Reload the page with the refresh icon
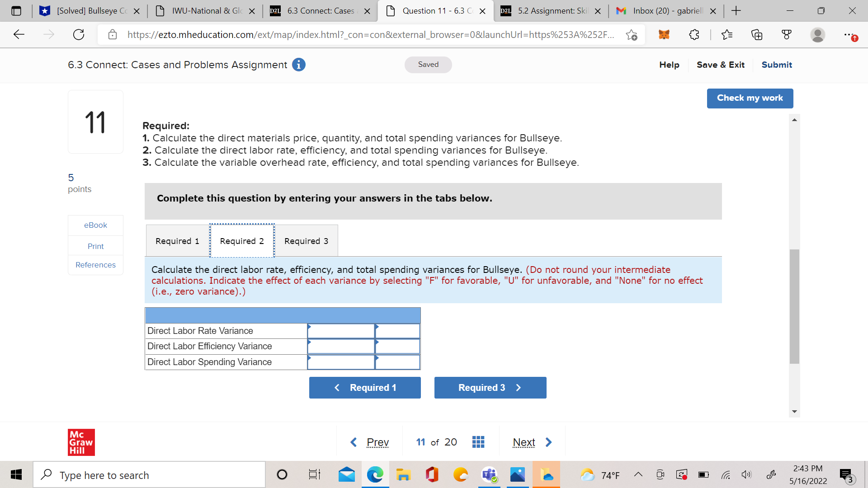This screenshot has height=488, width=868. [x=79, y=34]
